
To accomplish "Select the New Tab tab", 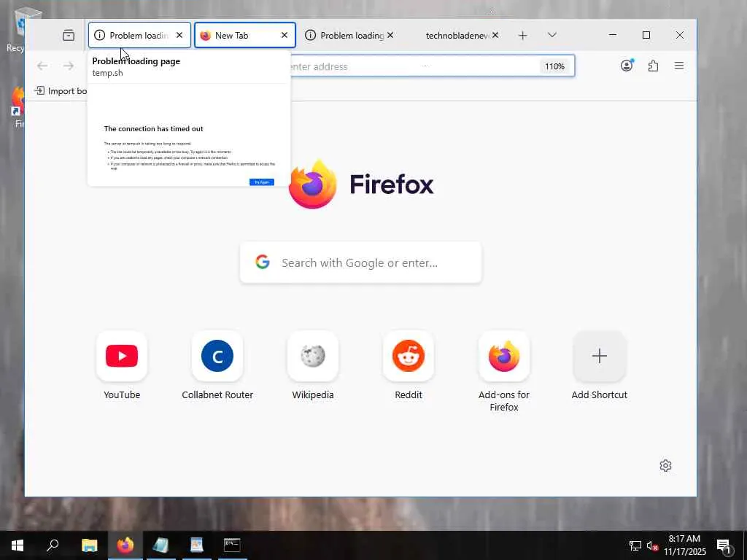I will pos(245,35).
